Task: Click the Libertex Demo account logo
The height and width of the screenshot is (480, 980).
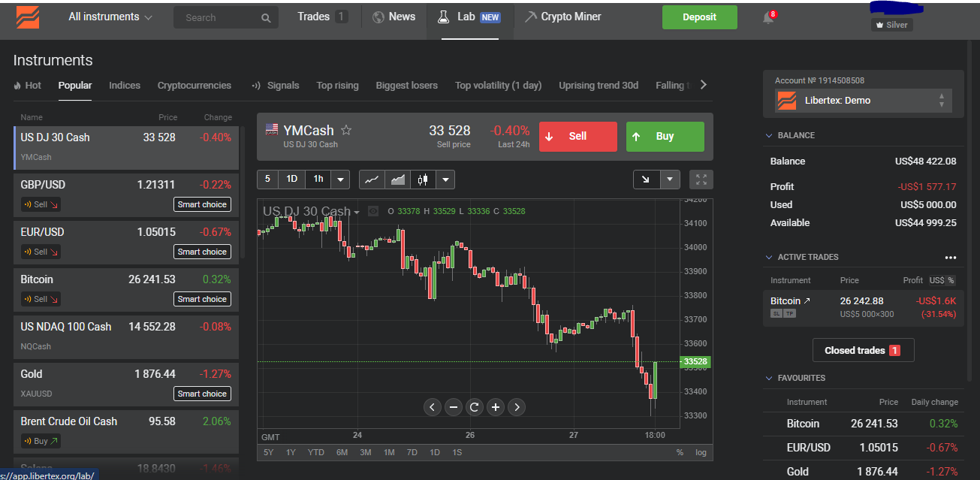Action: (x=786, y=101)
